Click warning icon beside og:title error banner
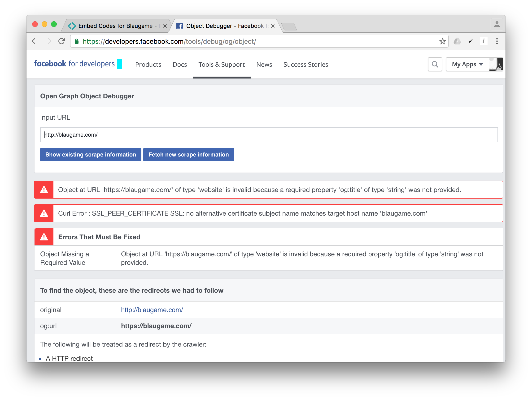The width and height of the screenshot is (532, 400). 44,190
